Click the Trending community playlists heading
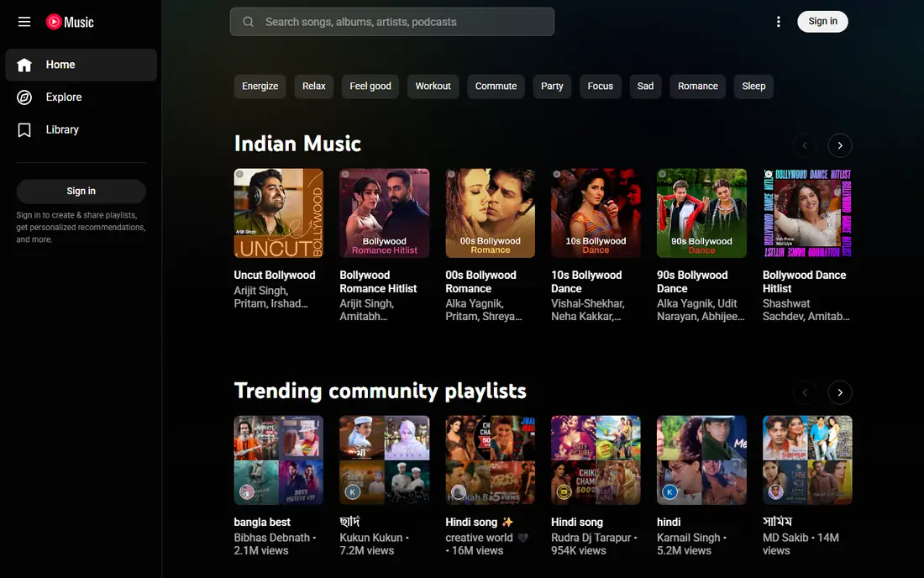Image resolution: width=924 pixels, height=578 pixels. (x=380, y=391)
